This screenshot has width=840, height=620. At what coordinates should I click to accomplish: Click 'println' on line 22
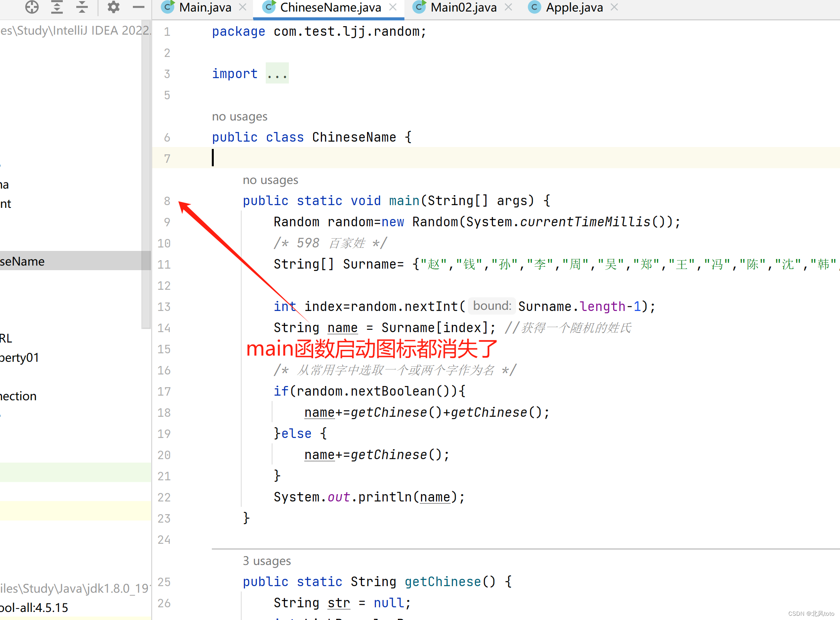[x=385, y=497]
